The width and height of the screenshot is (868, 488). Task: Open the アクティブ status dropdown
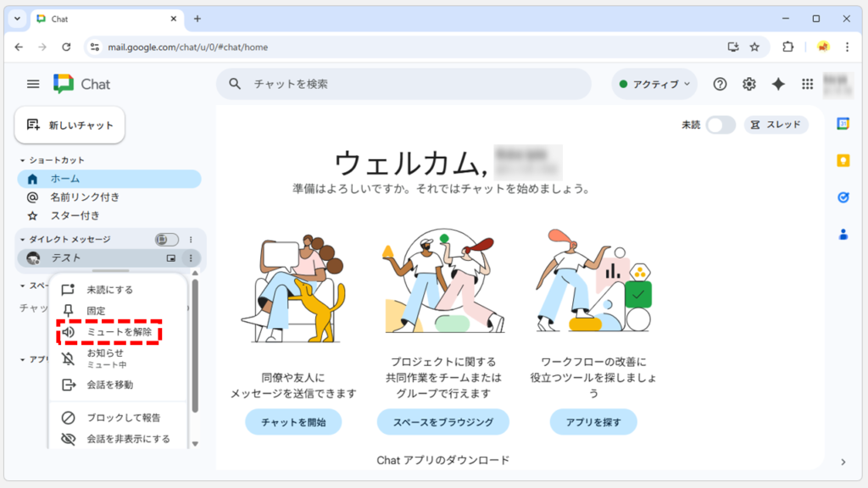tap(654, 84)
